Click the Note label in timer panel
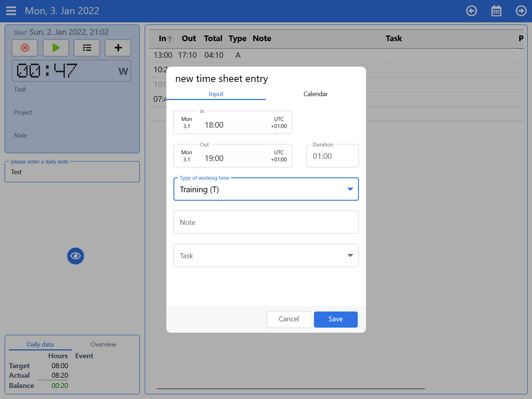Screen dimensions: 532x399 pos(20,135)
